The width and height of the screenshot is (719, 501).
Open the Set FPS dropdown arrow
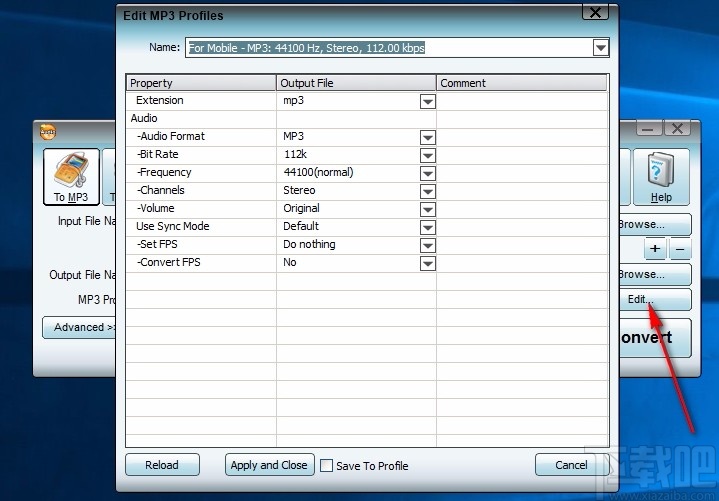(427, 245)
